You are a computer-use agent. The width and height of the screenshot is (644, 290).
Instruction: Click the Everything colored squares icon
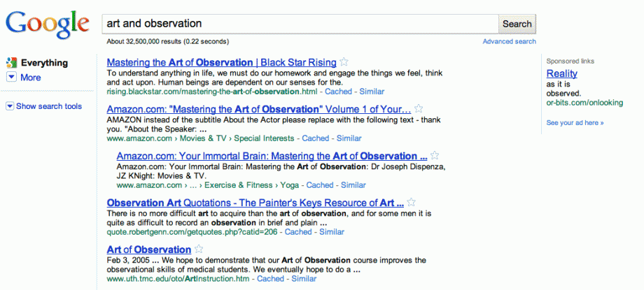11,63
